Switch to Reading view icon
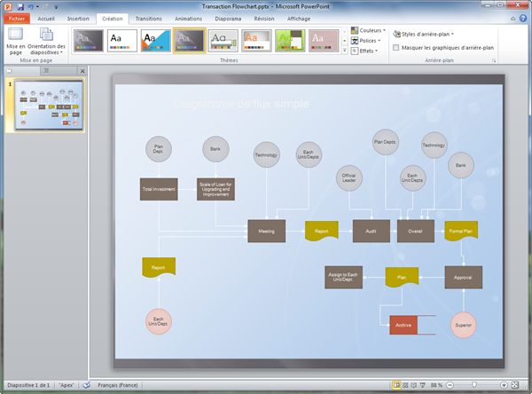Screen dimensions: 532x394 tap(413, 385)
